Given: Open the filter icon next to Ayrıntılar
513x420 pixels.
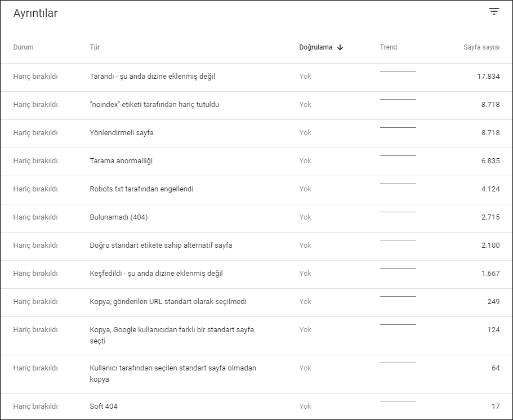Looking at the screenshot, I should pos(494,11).
